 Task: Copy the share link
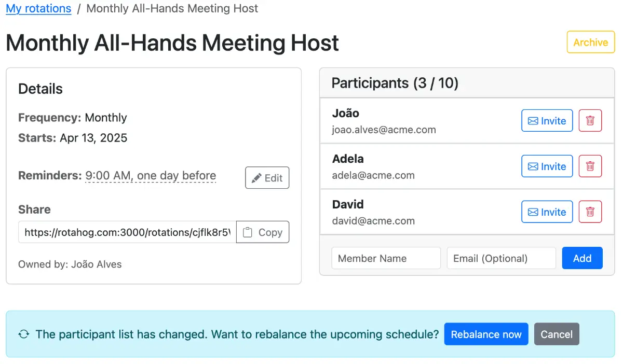(x=263, y=232)
